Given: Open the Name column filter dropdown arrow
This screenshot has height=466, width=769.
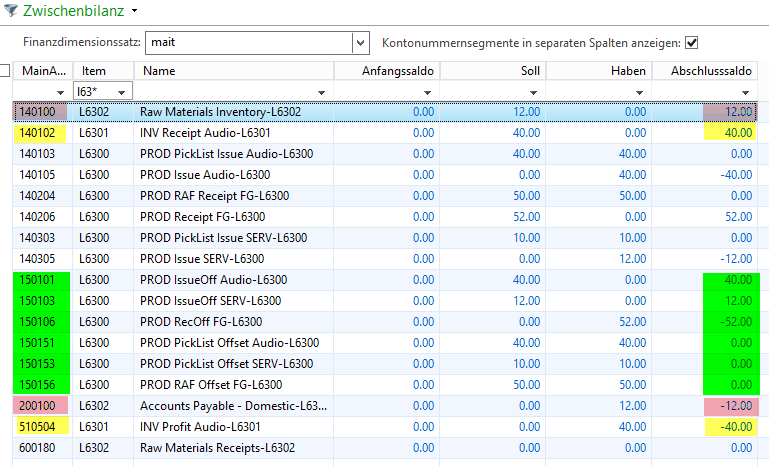Looking at the screenshot, I should point(321,92).
